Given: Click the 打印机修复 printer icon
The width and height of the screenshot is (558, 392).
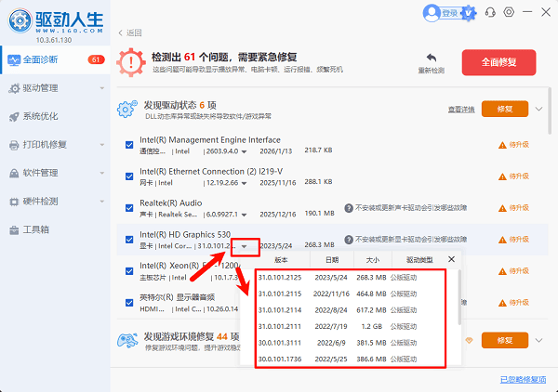Looking at the screenshot, I should [x=14, y=145].
